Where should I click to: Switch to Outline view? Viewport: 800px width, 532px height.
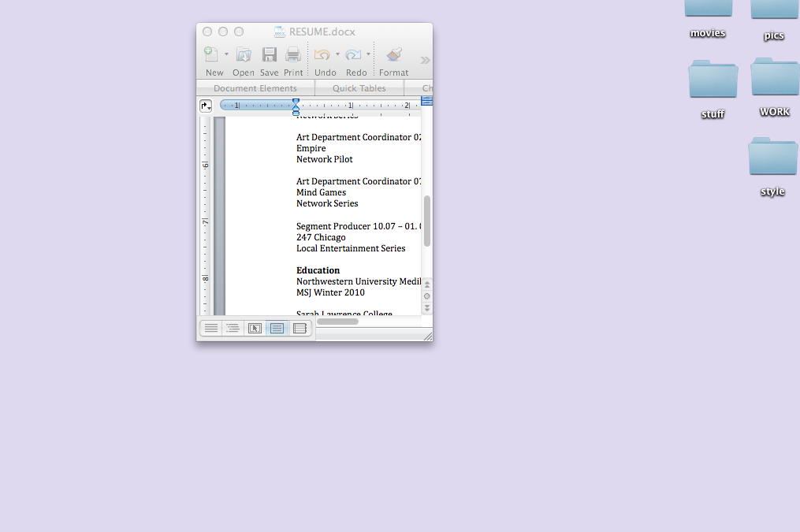(233, 328)
